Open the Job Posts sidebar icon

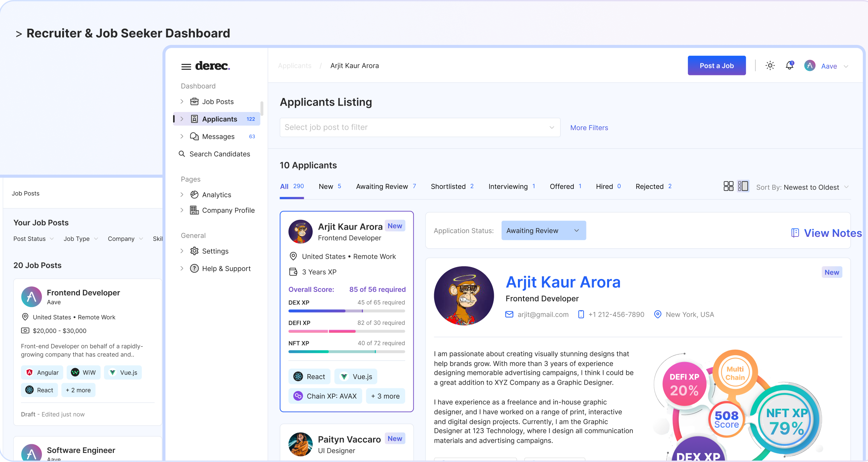coord(194,101)
